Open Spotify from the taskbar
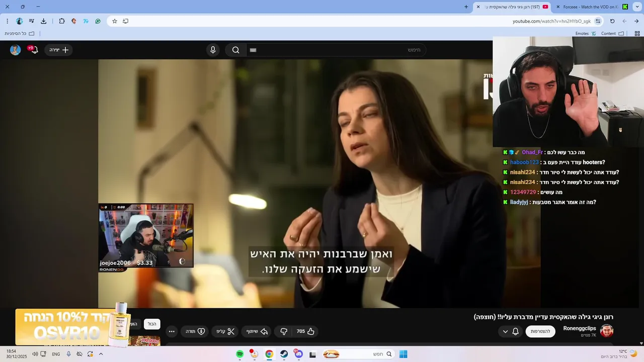This screenshot has height=362, width=644. coord(240,354)
